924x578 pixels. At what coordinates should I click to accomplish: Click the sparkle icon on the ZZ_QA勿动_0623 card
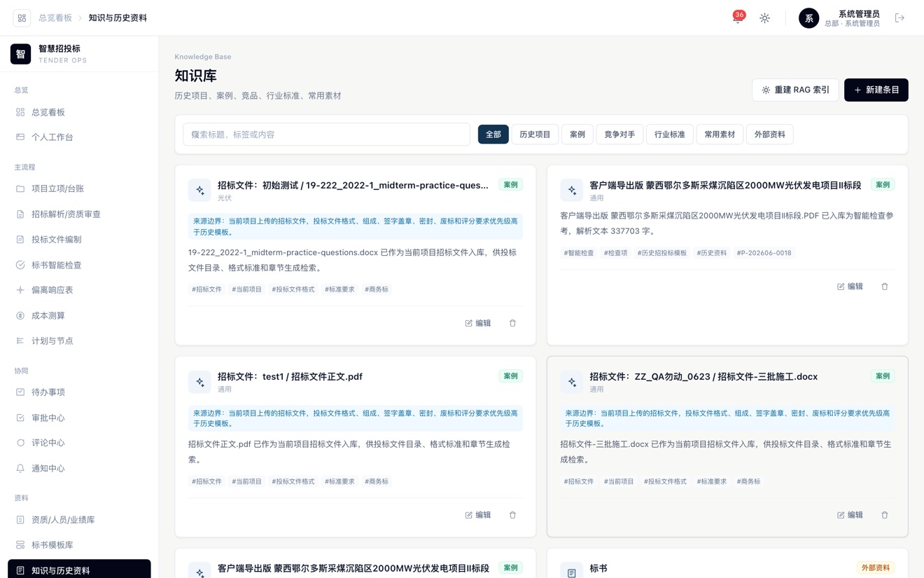[x=572, y=382]
